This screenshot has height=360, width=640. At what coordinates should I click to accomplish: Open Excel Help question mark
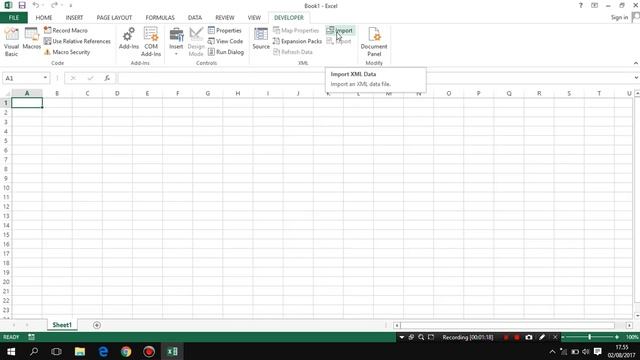click(580, 5)
